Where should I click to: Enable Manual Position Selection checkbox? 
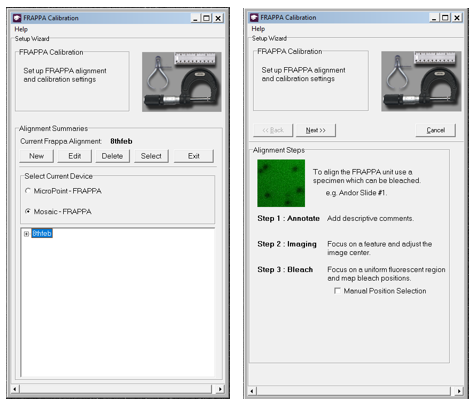[x=337, y=291]
